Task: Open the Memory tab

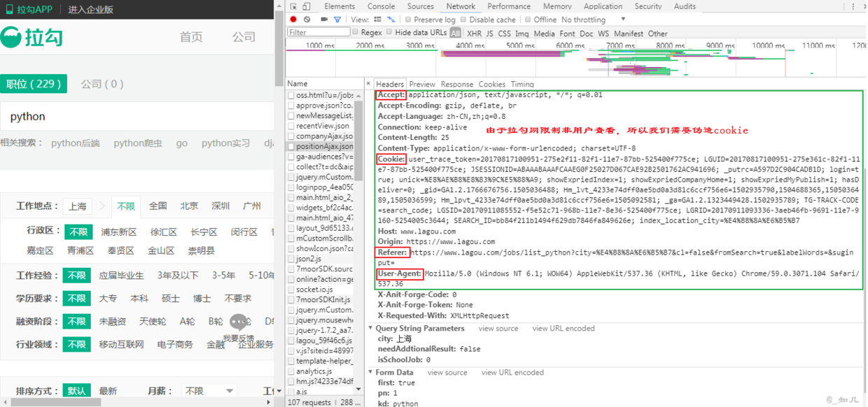Action: click(557, 6)
